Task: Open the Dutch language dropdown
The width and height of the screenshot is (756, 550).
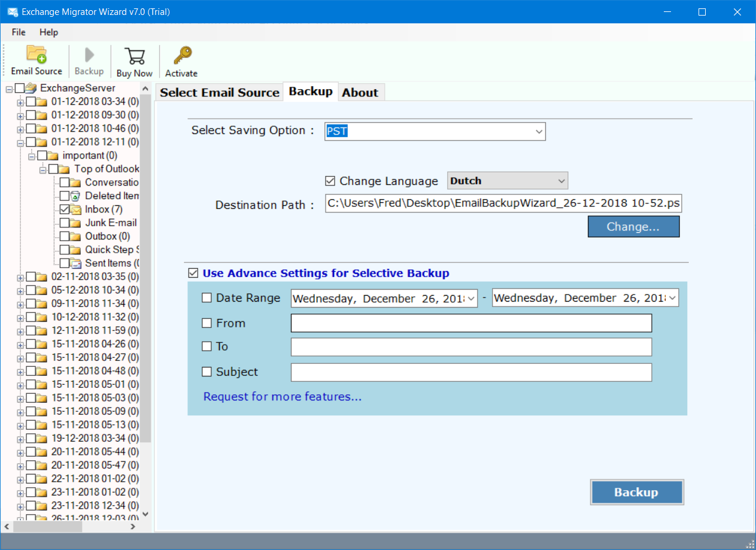Action: 508,181
